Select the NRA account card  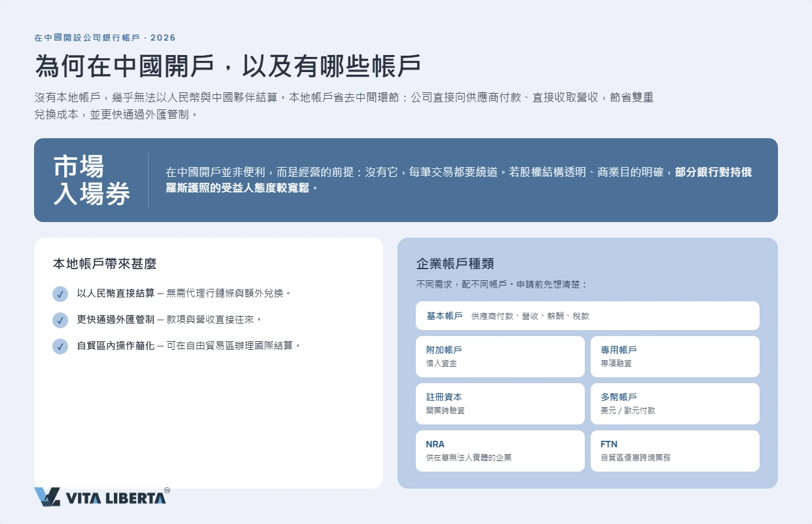click(x=500, y=451)
